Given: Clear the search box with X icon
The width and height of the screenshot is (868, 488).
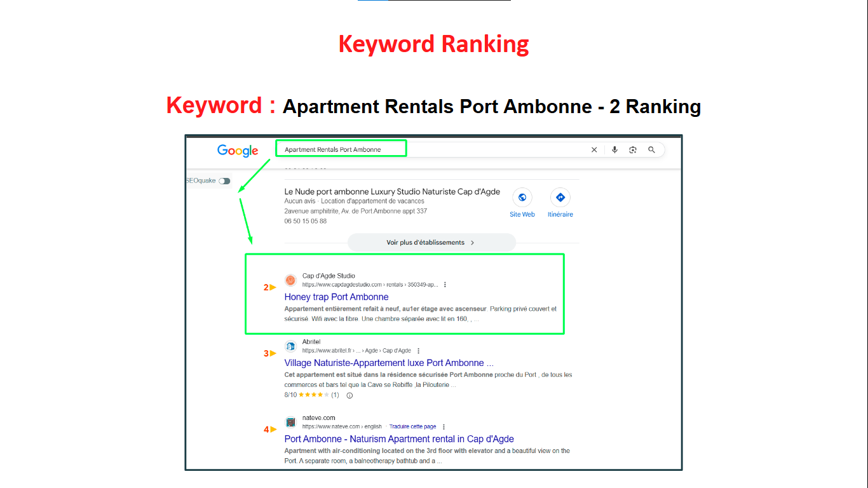Looking at the screenshot, I should (x=594, y=150).
